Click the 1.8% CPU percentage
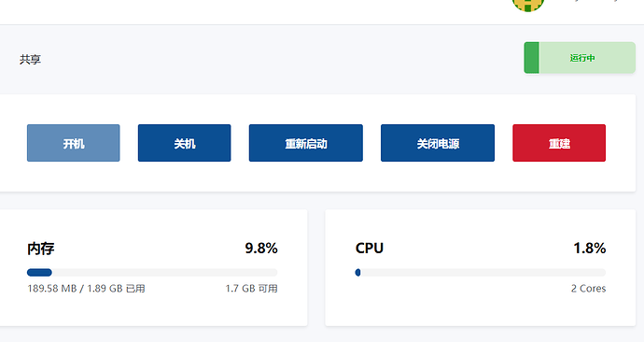 click(x=589, y=249)
